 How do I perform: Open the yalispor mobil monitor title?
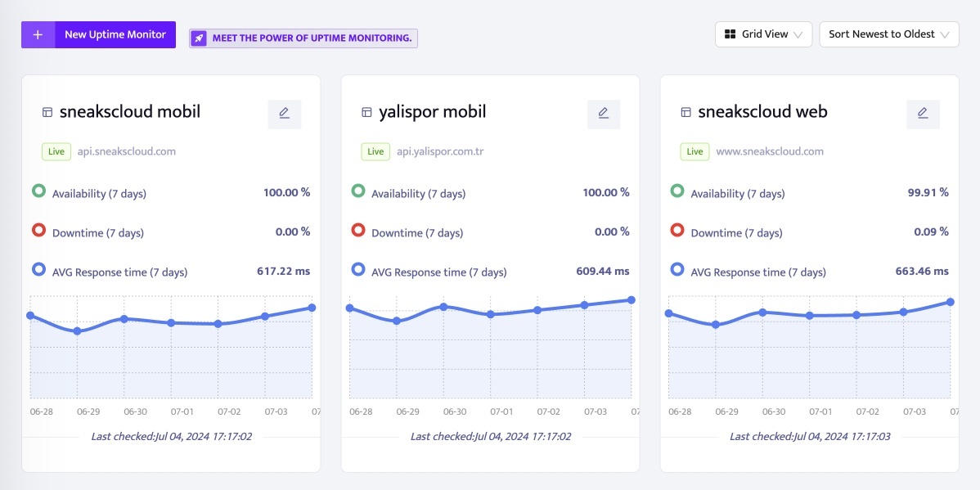coord(432,112)
